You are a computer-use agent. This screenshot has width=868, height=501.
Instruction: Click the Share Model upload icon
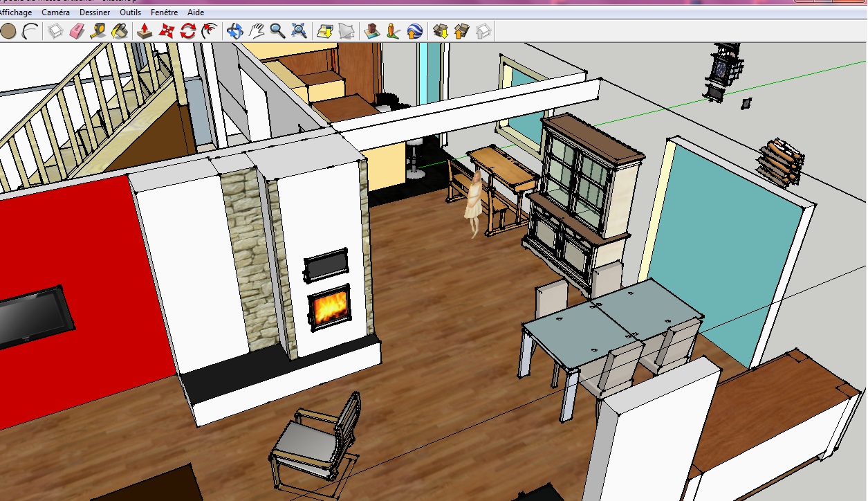point(461,31)
